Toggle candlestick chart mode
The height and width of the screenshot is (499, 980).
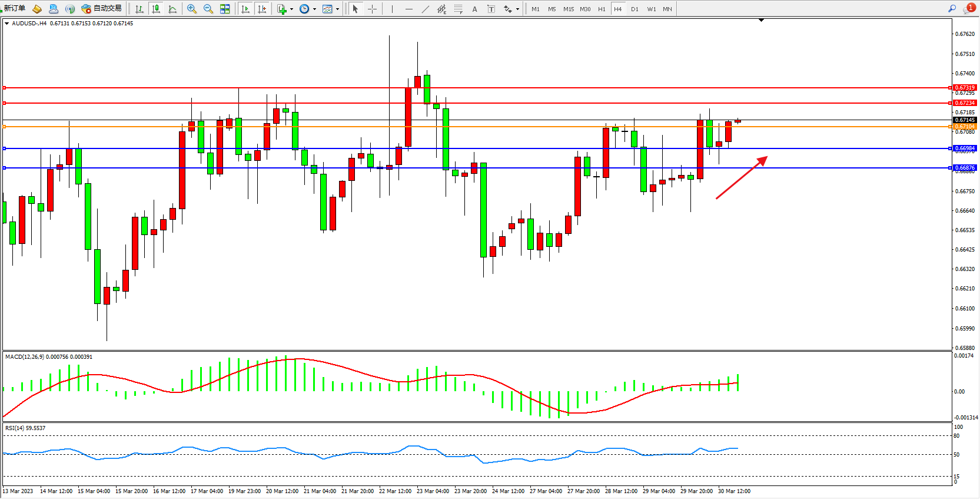(x=155, y=9)
